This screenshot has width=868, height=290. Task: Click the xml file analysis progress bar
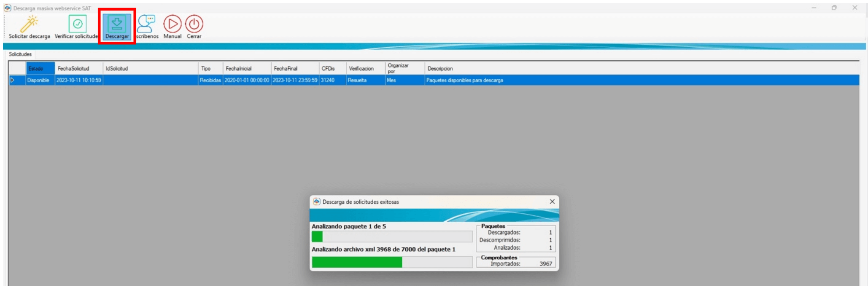coord(391,262)
